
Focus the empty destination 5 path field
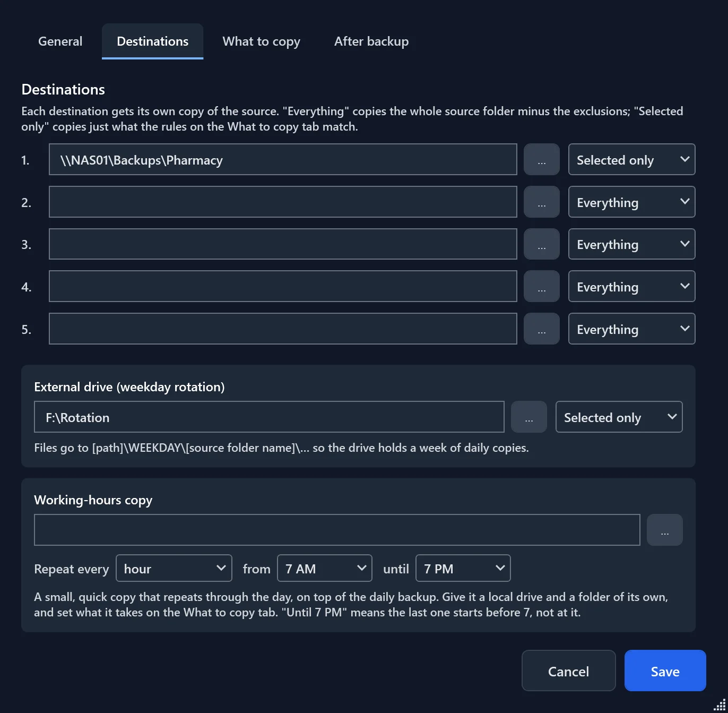click(283, 329)
